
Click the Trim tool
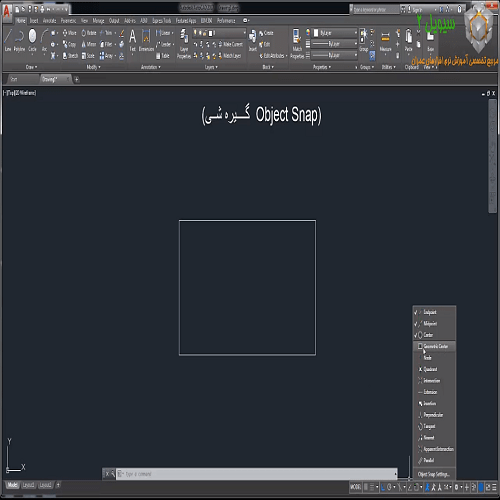coord(106,33)
